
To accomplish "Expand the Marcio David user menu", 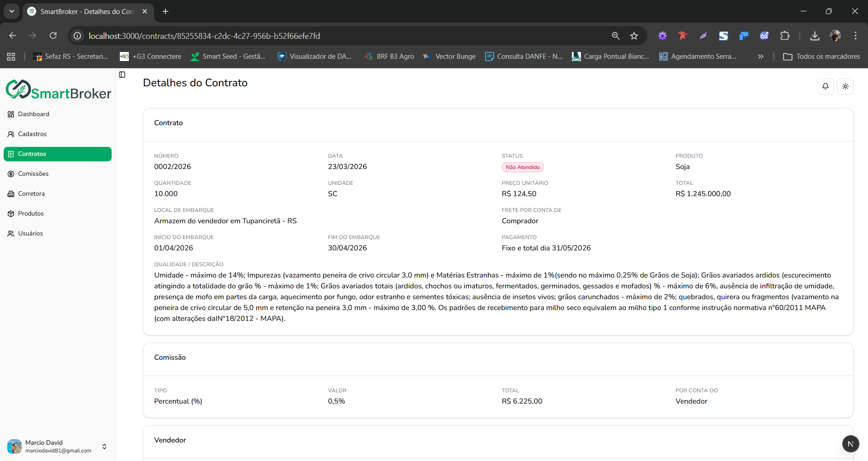I will coord(104,447).
